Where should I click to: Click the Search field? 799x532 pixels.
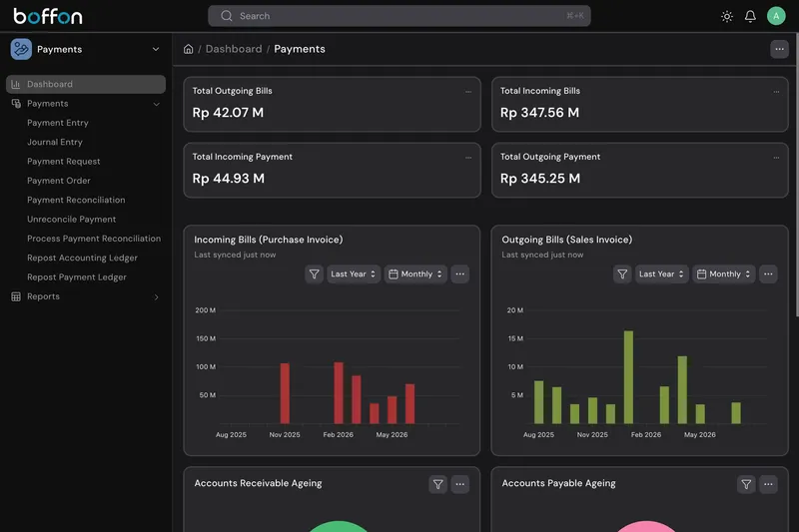(x=399, y=16)
